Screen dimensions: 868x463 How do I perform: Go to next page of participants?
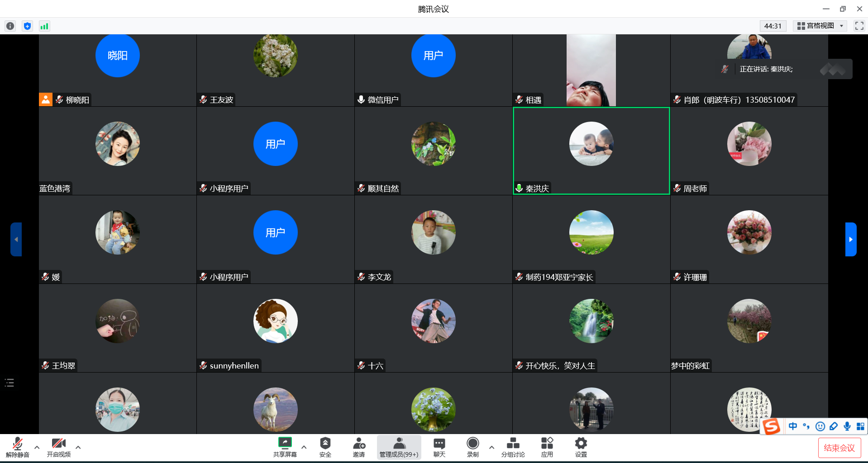point(850,239)
